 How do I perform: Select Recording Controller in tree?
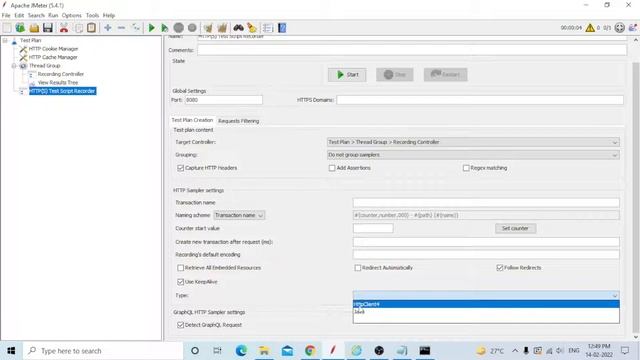tap(60, 74)
